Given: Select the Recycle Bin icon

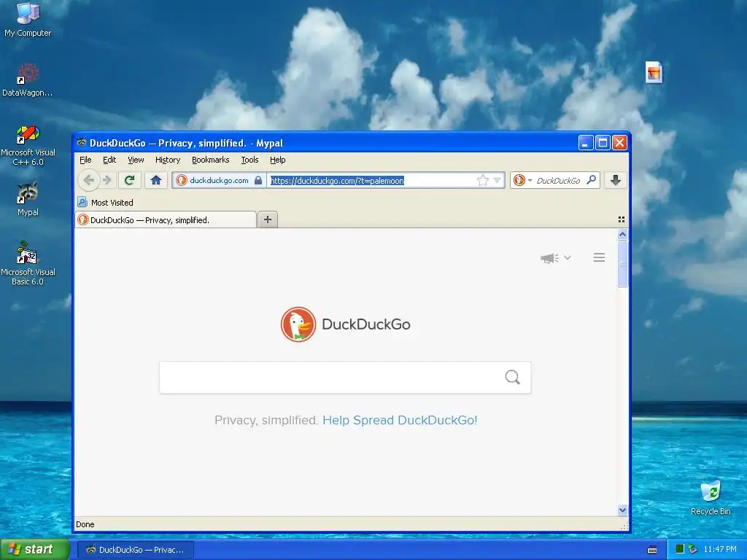Looking at the screenshot, I should [x=711, y=497].
